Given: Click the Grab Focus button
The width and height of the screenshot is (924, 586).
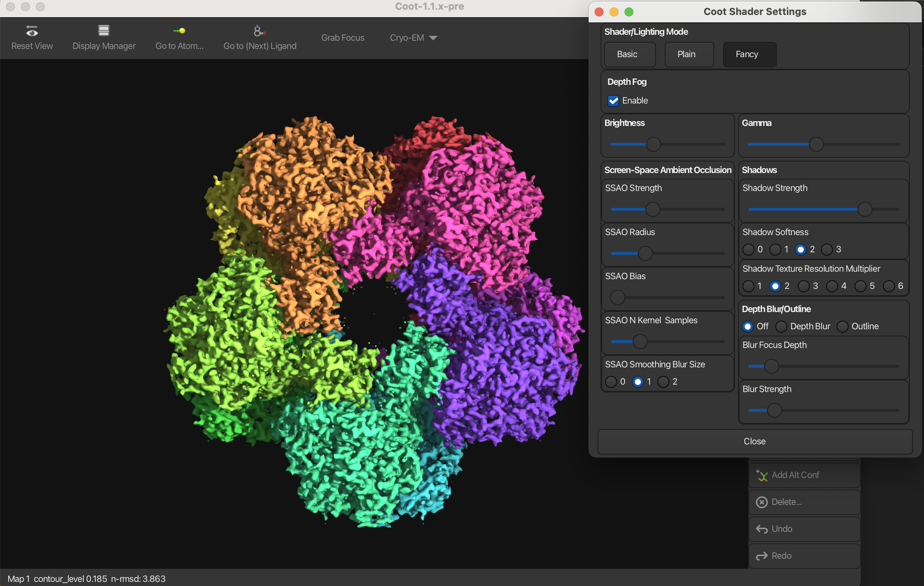Looking at the screenshot, I should pyautogui.click(x=342, y=38).
